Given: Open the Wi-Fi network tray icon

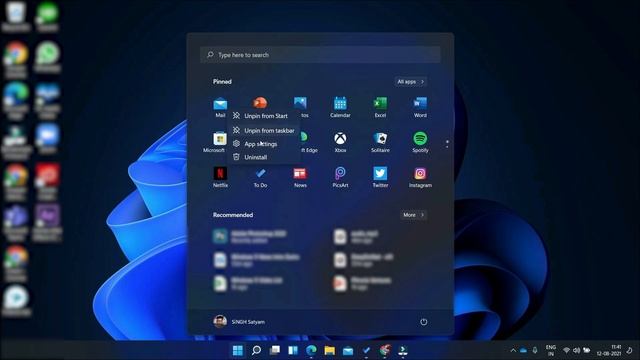Looking at the screenshot, I should pos(567,350).
